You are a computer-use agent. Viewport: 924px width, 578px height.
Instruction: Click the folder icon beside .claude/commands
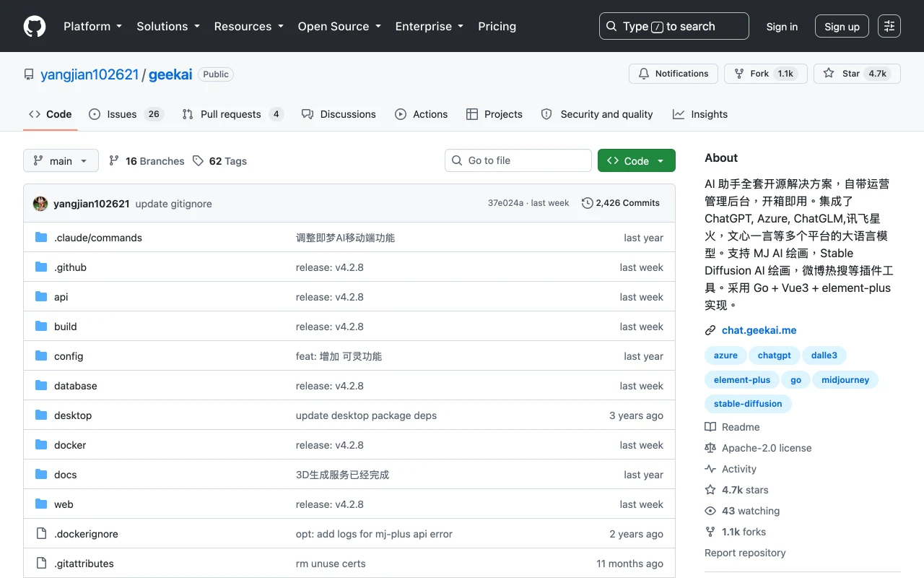click(41, 238)
